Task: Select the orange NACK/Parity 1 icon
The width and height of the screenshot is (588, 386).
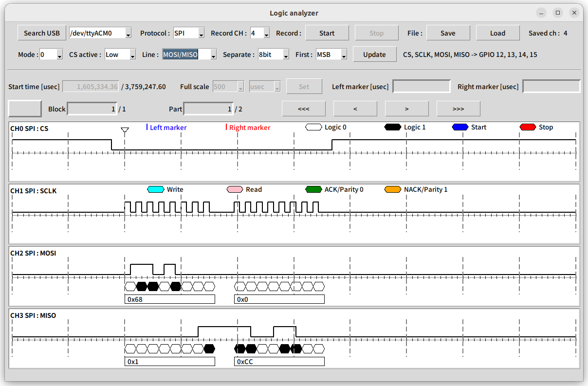Action: click(392, 189)
